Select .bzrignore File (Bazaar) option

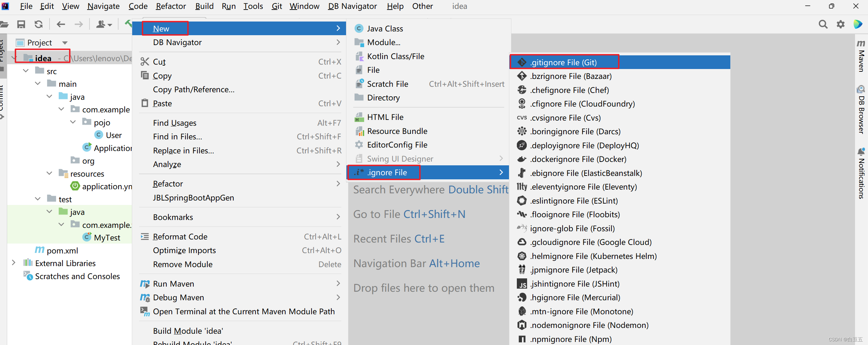point(620,76)
